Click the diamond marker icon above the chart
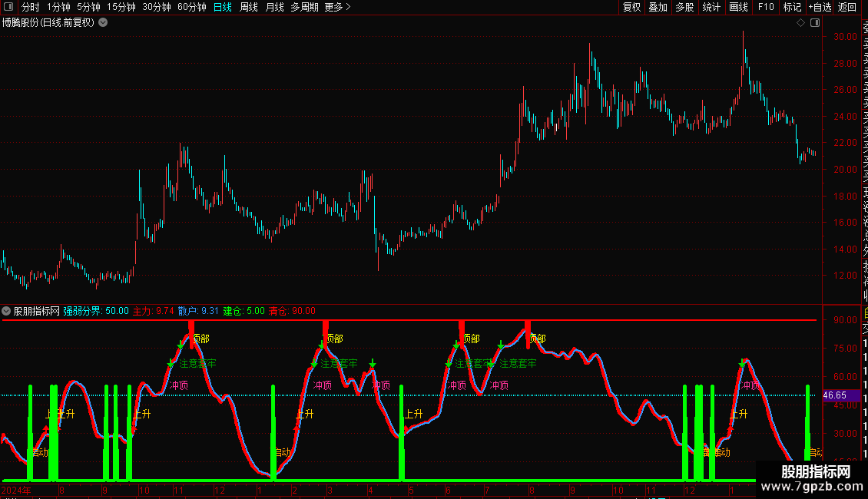868x499 pixels. [800, 22]
